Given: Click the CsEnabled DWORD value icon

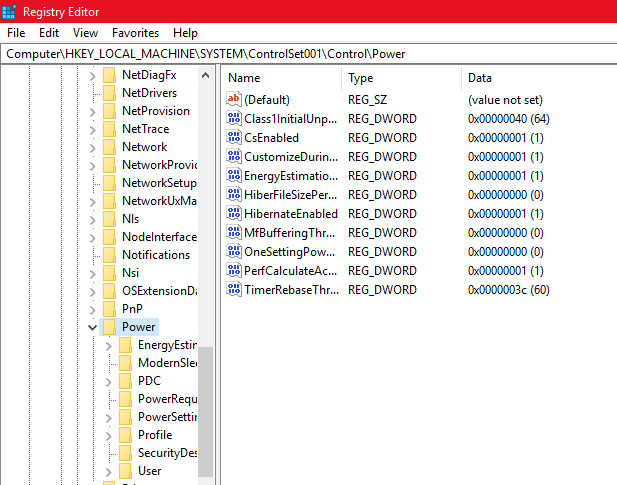Looking at the screenshot, I should coord(235,138).
